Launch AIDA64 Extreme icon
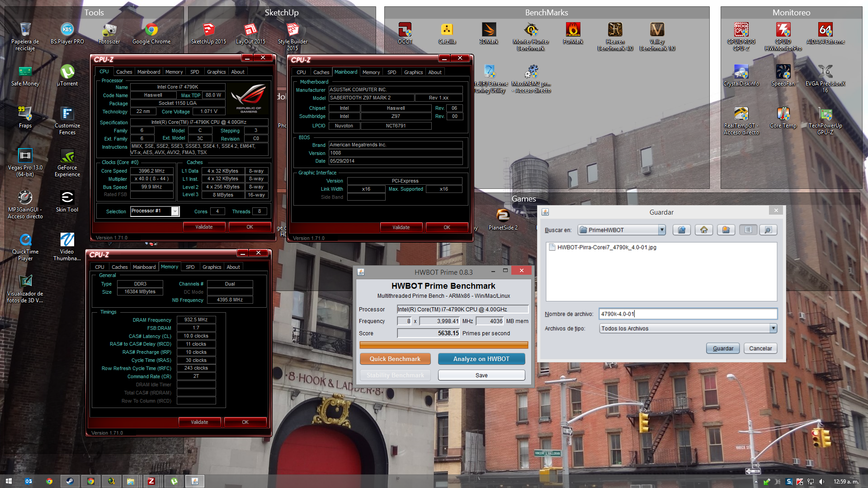868x488 pixels. click(825, 34)
